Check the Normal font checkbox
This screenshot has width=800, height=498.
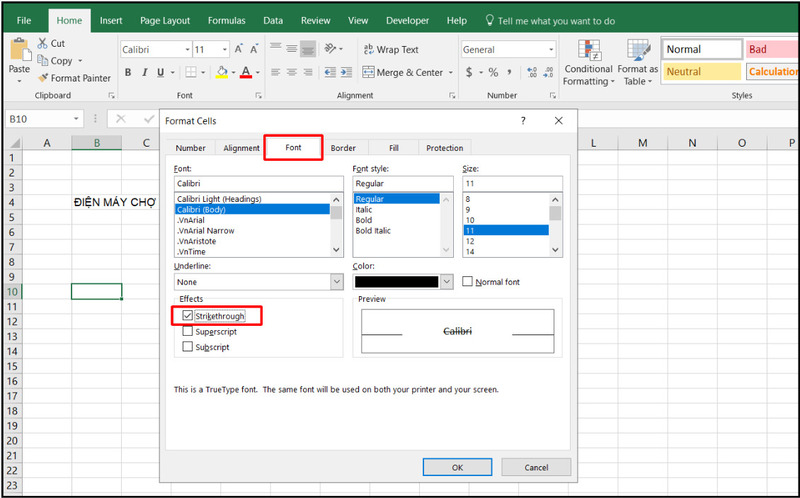tap(468, 282)
